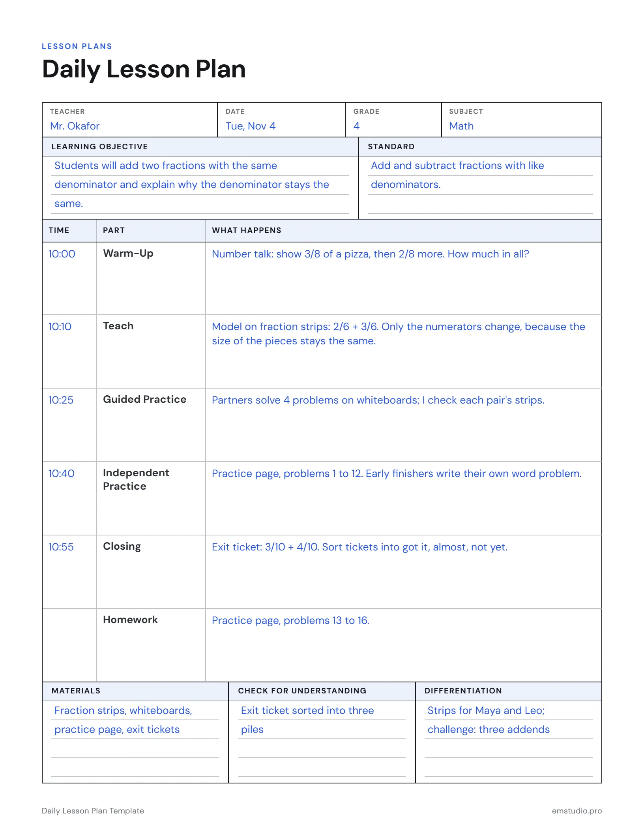
Task: Click 'Students will add two fractions with the same'
Action: point(166,165)
